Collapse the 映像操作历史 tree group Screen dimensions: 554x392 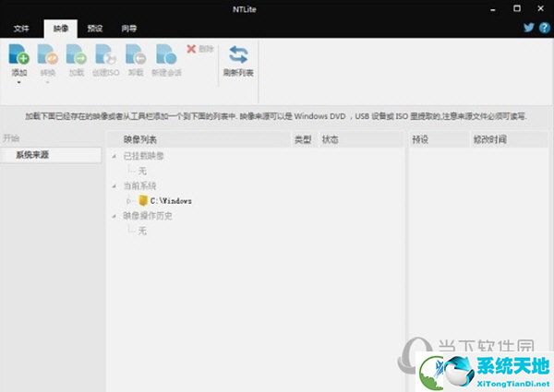click(x=114, y=216)
